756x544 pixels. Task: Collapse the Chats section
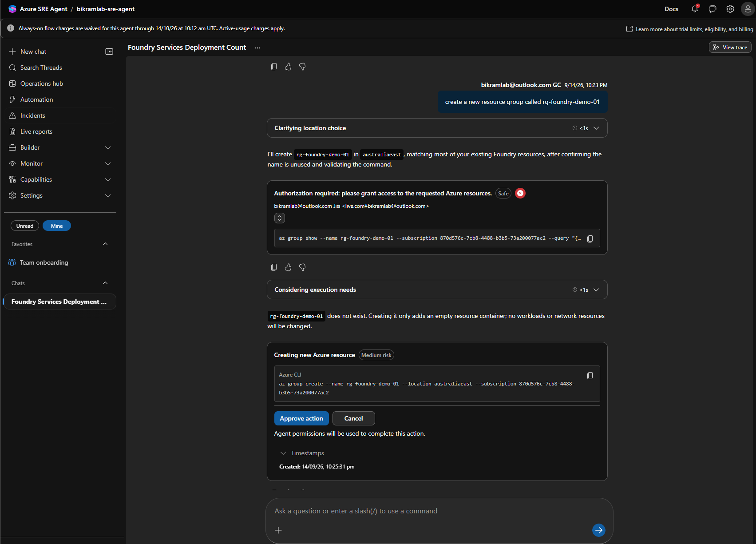(x=105, y=283)
